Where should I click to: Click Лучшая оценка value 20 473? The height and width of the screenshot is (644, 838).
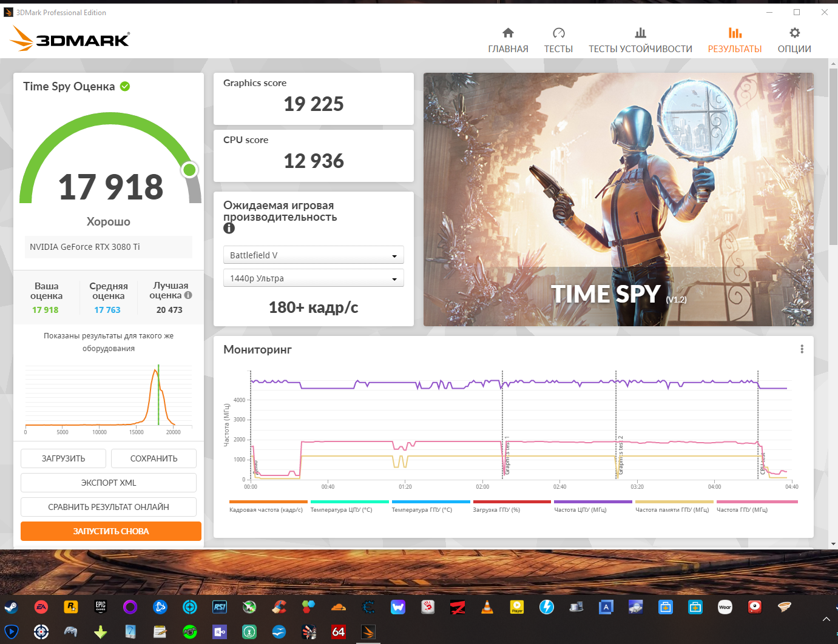(169, 310)
